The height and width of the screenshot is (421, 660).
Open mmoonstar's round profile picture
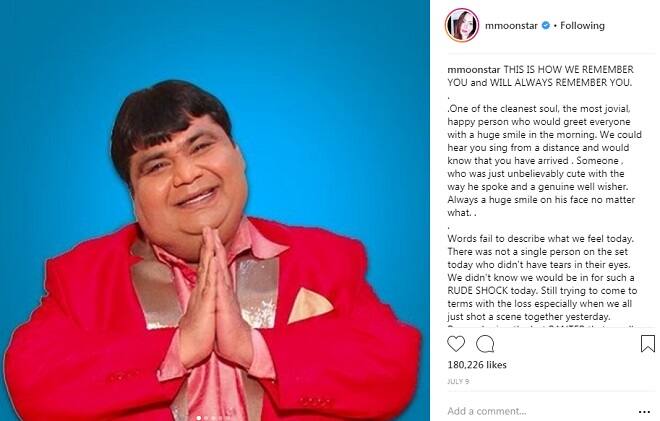coord(462,25)
